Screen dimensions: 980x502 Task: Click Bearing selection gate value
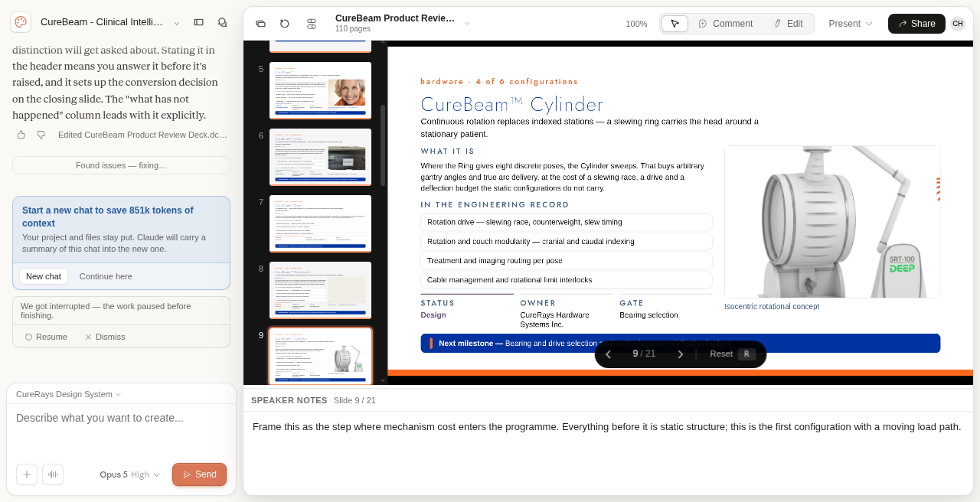(x=648, y=315)
